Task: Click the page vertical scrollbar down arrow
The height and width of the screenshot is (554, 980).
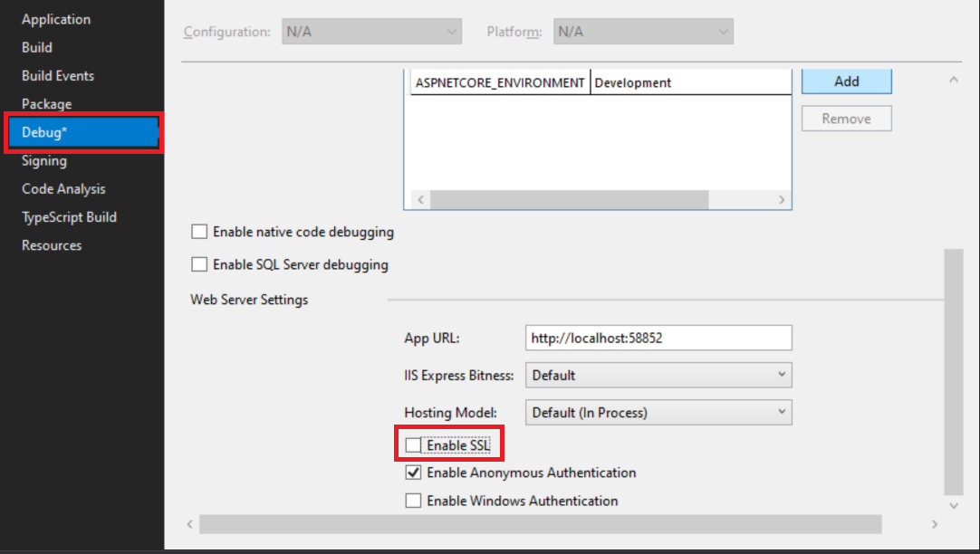Action: [x=953, y=504]
